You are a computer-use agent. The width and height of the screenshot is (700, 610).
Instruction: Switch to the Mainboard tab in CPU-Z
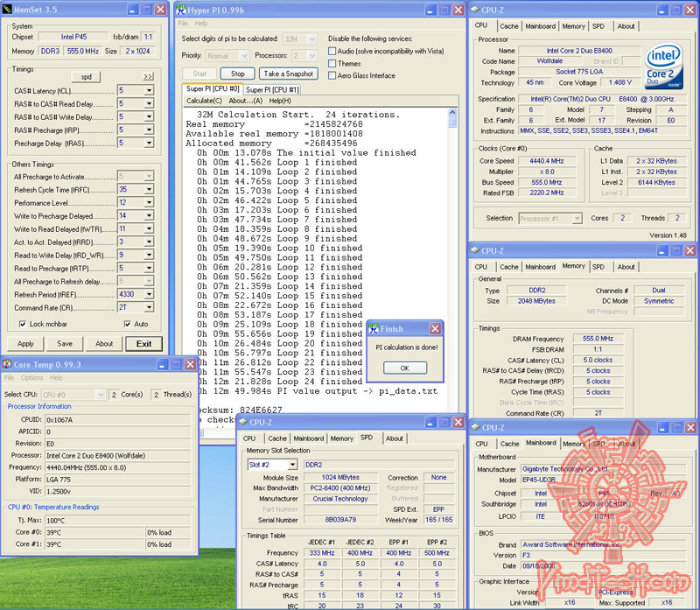[541, 26]
